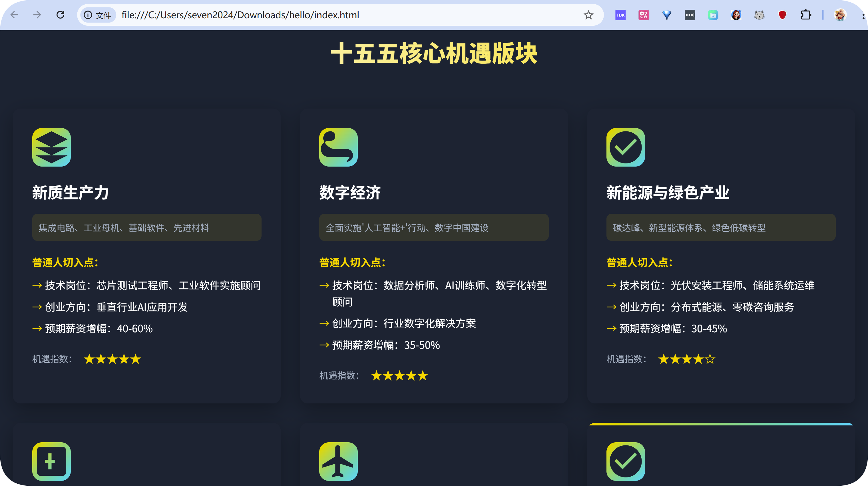Click the 新能源与绿色产业 five-star rating
Viewport: 868px width, 486px height.
[x=686, y=359]
